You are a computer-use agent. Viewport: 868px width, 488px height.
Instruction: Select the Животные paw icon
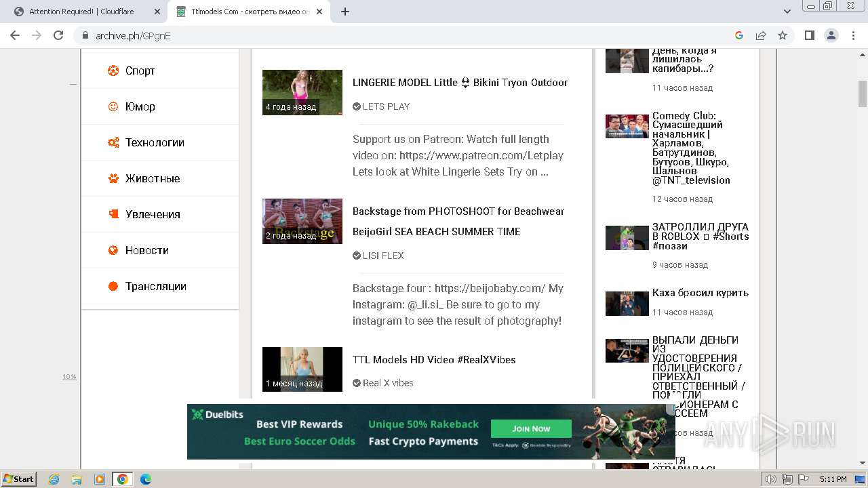click(x=113, y=178)
